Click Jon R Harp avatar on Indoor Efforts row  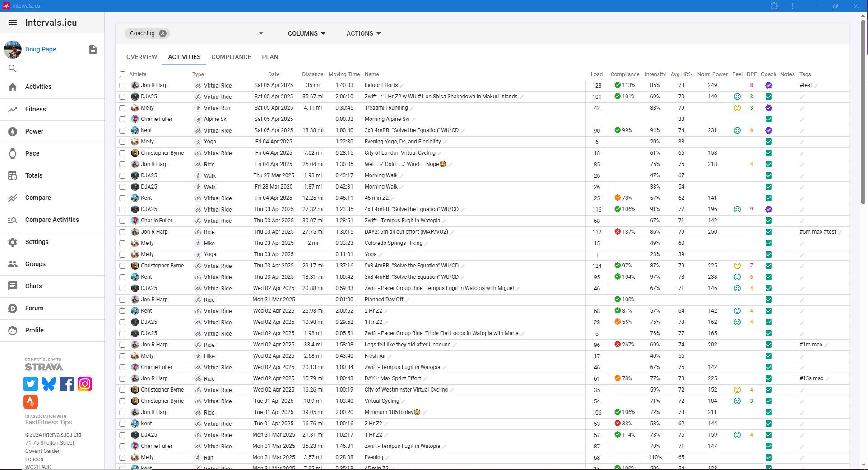(x=135, y=85)
